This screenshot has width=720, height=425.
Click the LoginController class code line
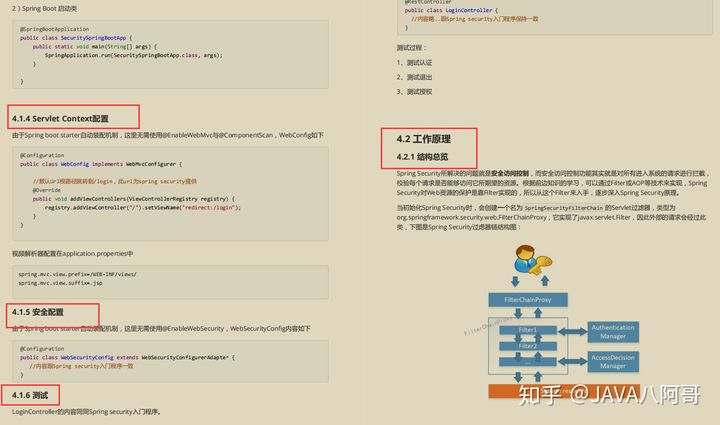451,10
